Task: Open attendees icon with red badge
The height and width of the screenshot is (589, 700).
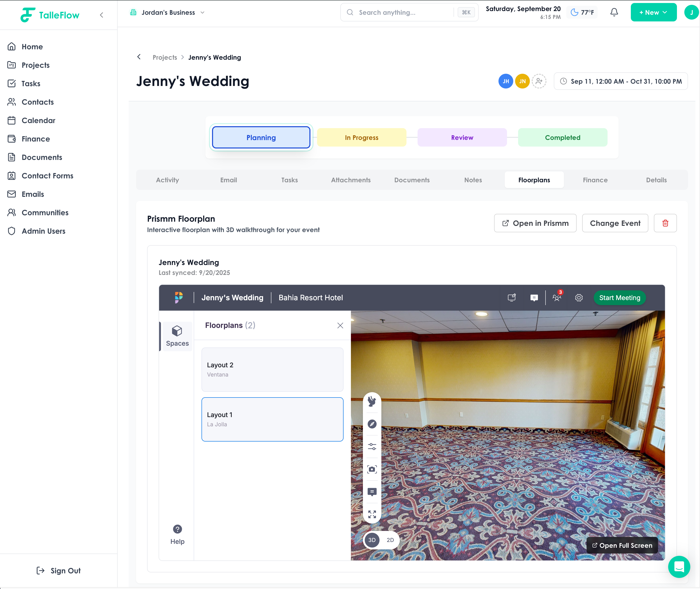Action: 557,297
